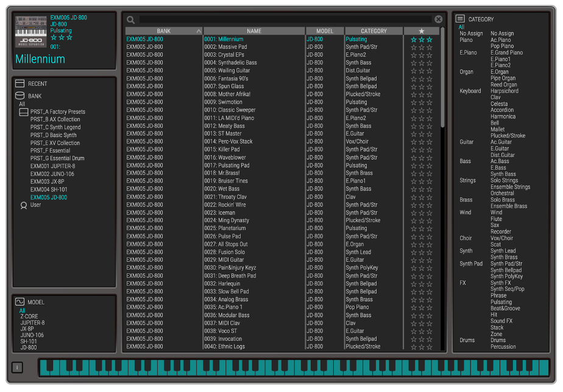This screenshot has height=392, width=563.
Task: Select PRST_C Synth Legend bank
Action: click(55, 127)
